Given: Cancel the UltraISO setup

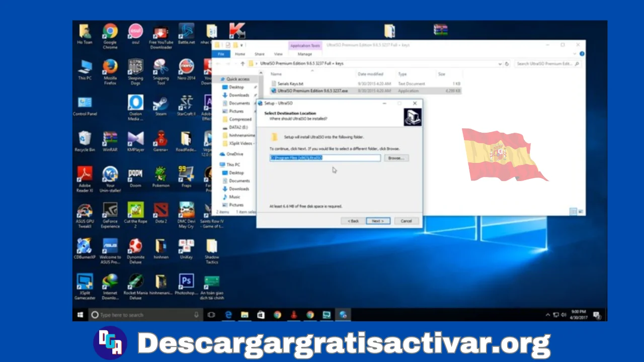Looking at the screenshot, I should coord(406,221).
